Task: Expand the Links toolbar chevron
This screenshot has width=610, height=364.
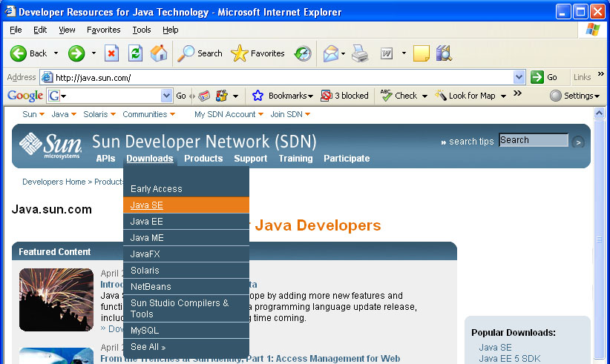Action: pos(601,74)
